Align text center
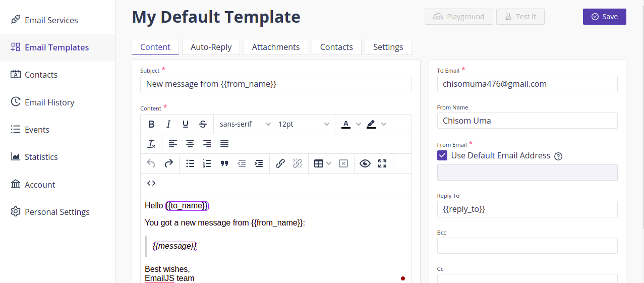644x283 pixels. (x=190, y=144)
